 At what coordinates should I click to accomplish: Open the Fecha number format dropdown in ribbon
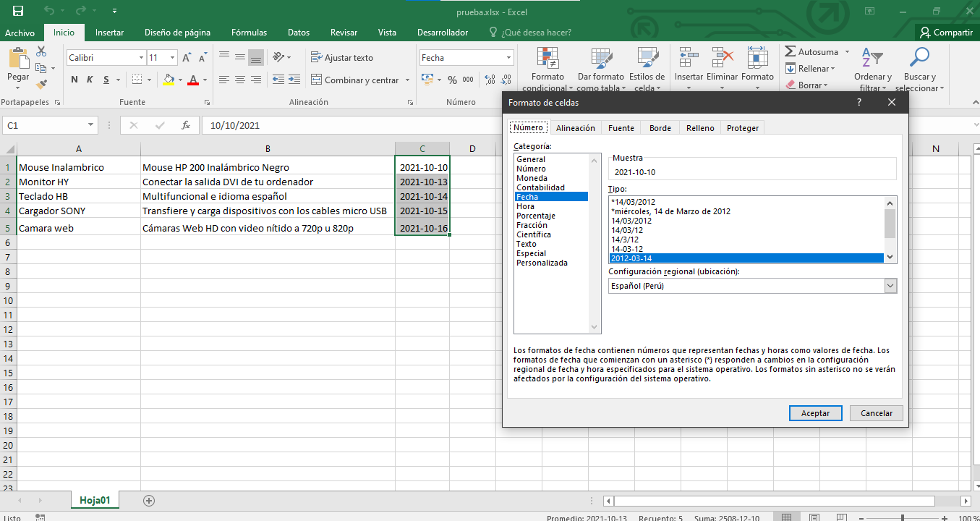point(509,58)
